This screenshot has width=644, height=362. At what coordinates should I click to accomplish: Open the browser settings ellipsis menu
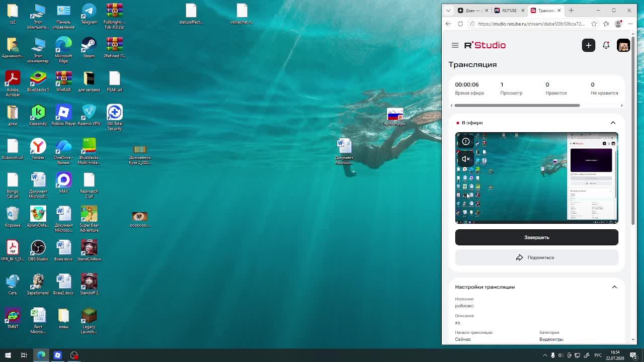(630, 24)
